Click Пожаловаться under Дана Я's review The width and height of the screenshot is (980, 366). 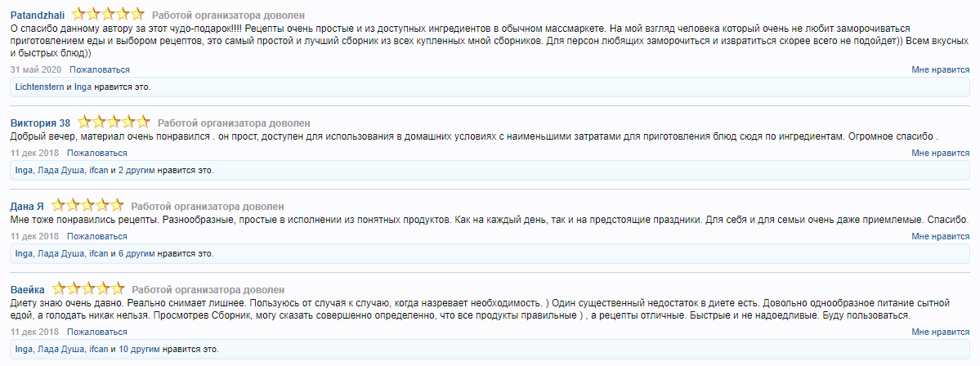pyautogui.click(x=97, y=236)
